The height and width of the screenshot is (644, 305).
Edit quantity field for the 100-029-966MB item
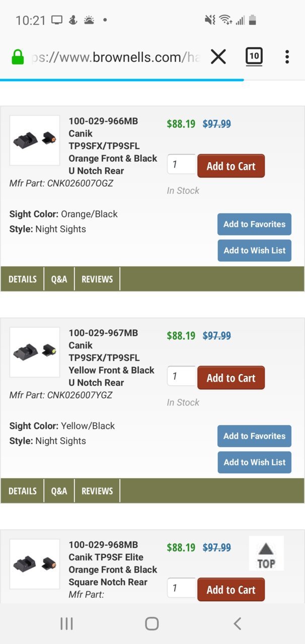click(181, 165)
